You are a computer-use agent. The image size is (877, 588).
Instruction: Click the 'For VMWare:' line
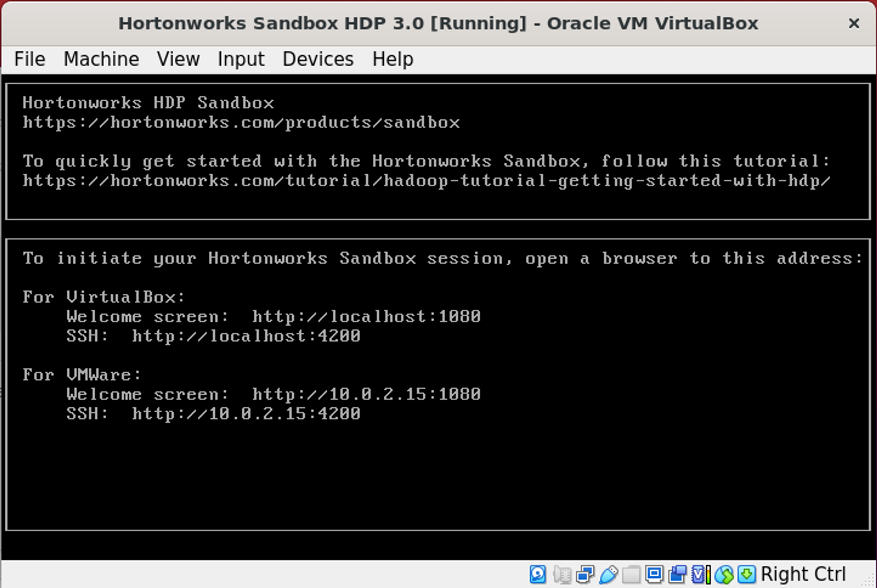point(82,374)
